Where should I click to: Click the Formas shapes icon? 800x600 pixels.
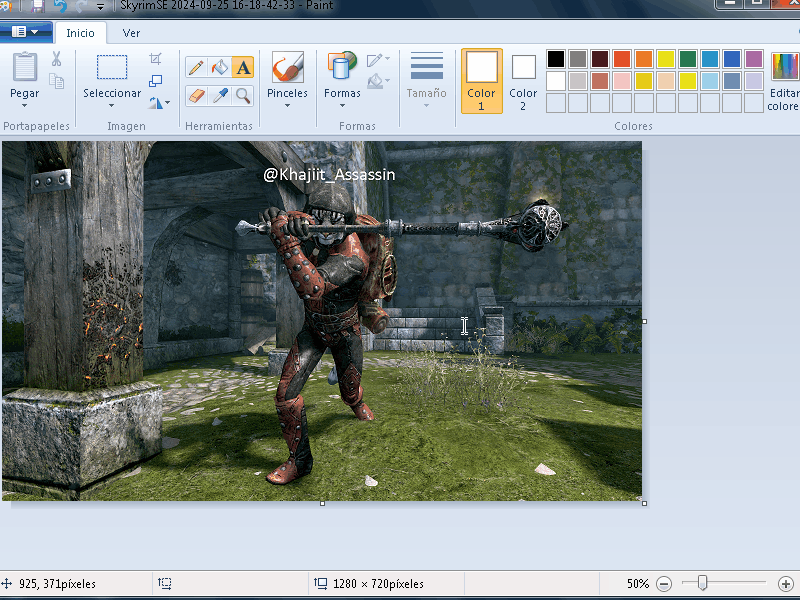click(x=342, y=66)
